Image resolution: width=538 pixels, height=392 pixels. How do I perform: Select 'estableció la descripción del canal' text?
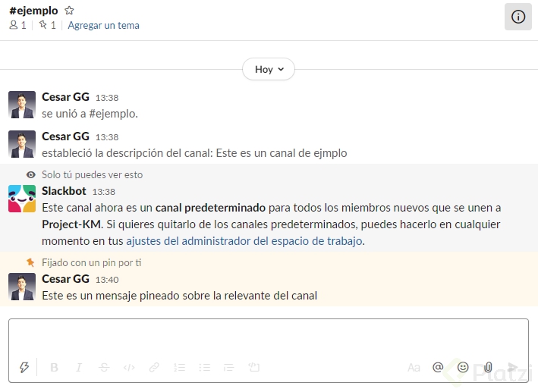tap(126, 153)
